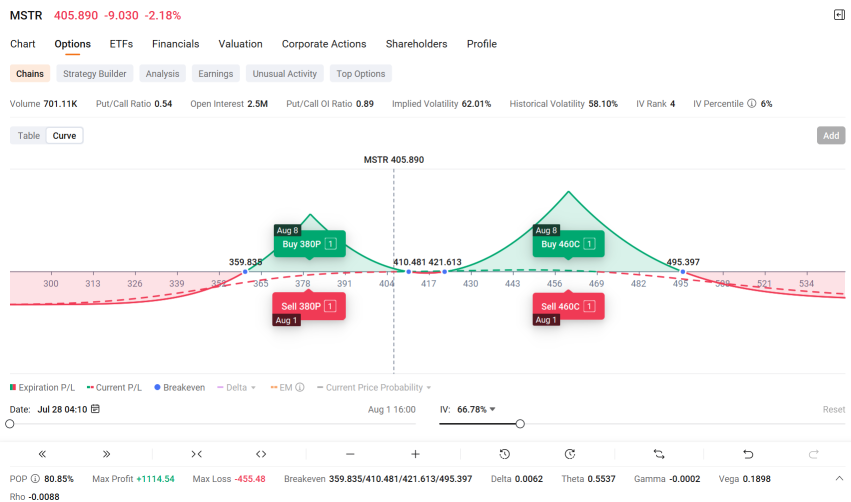Click the 359.835 breakeven point
The height and width of the screenshot is (502, 851).
(245, 271)
